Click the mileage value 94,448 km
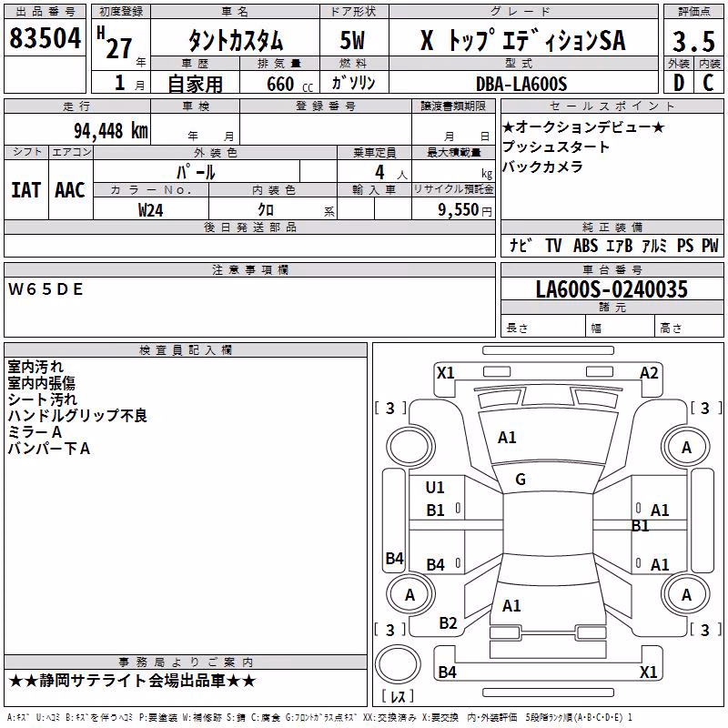Screen dimensions: 728x728 (111, 131)
